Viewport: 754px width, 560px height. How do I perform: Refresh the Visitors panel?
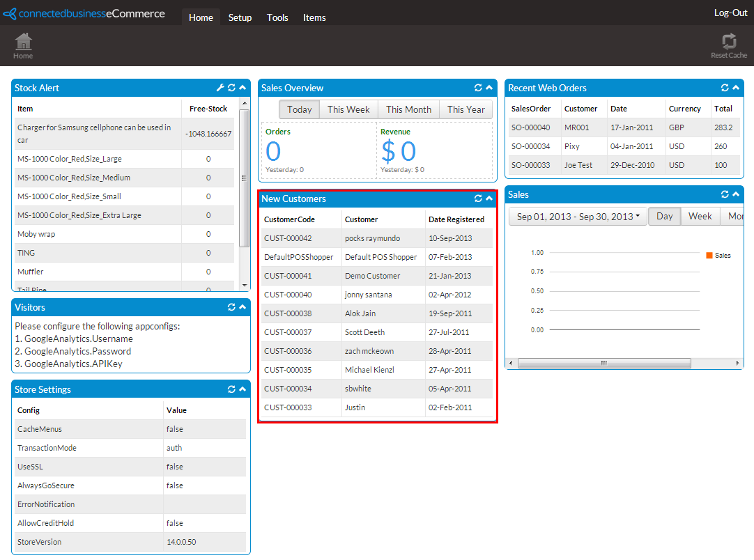231,307
